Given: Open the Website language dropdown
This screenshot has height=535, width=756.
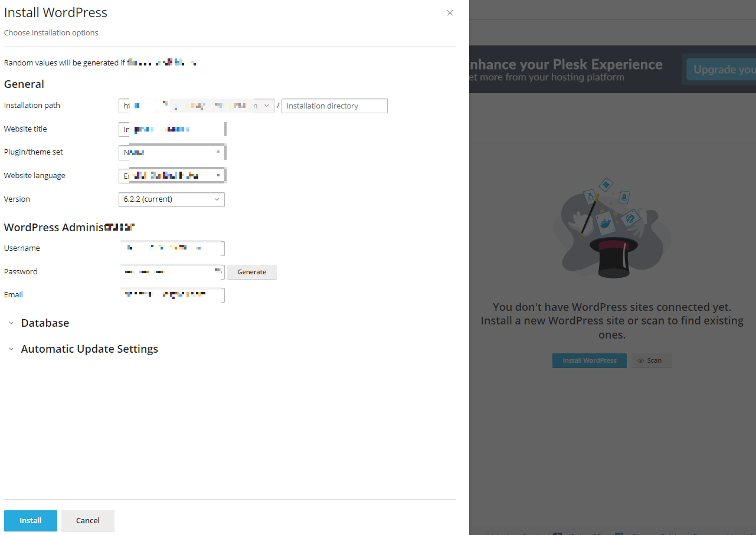Looking at the screenshot, I should tap(172, 176).
